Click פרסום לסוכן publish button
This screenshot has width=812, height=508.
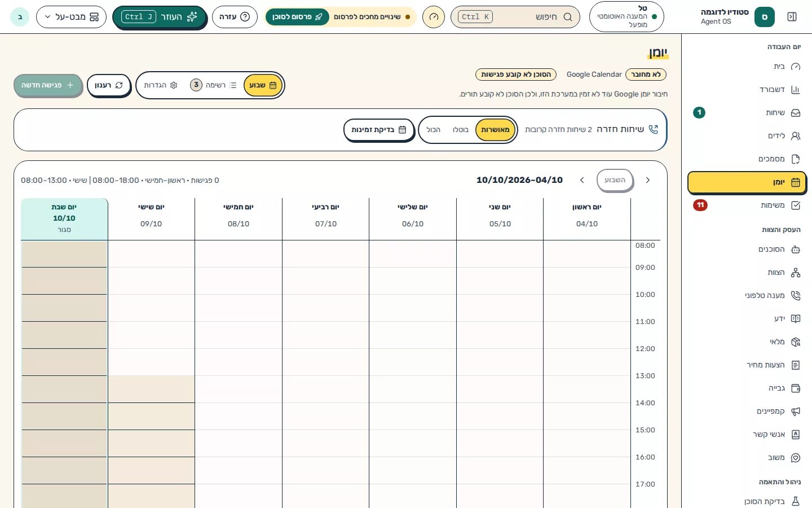pos(297,17)
